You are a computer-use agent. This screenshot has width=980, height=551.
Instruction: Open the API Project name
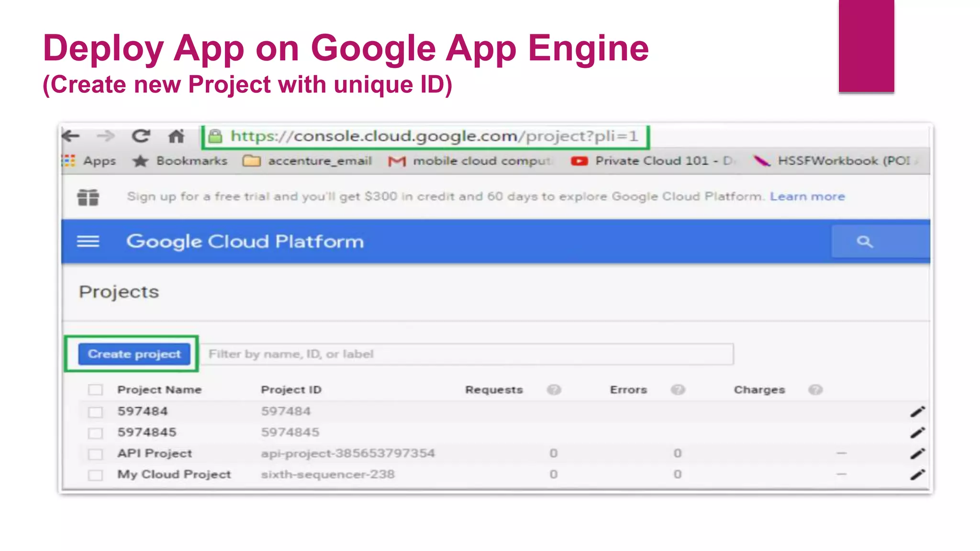pyautogui.click(x=155, y=453)
